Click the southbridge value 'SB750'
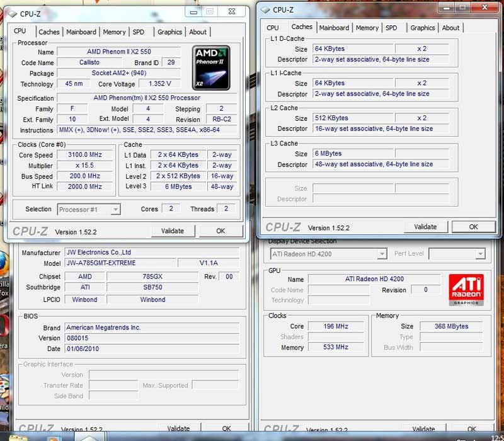 point(152,287)
